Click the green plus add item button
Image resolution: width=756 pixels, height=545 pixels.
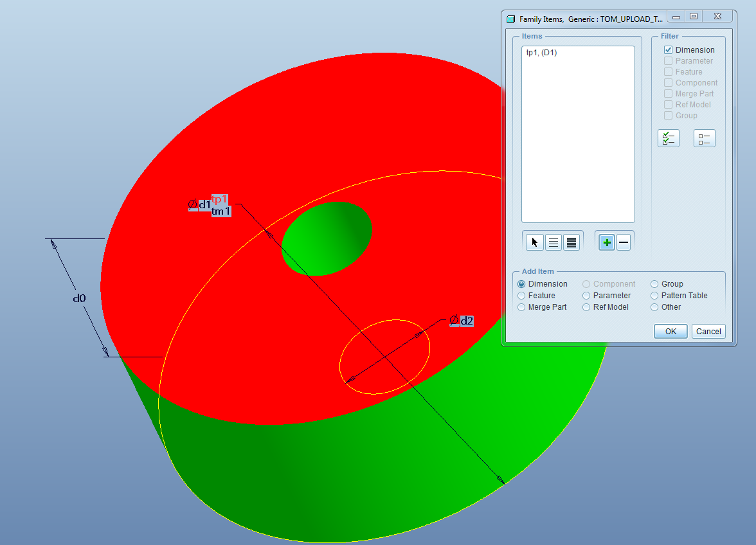pyautogui.click(x=607, y=242)
